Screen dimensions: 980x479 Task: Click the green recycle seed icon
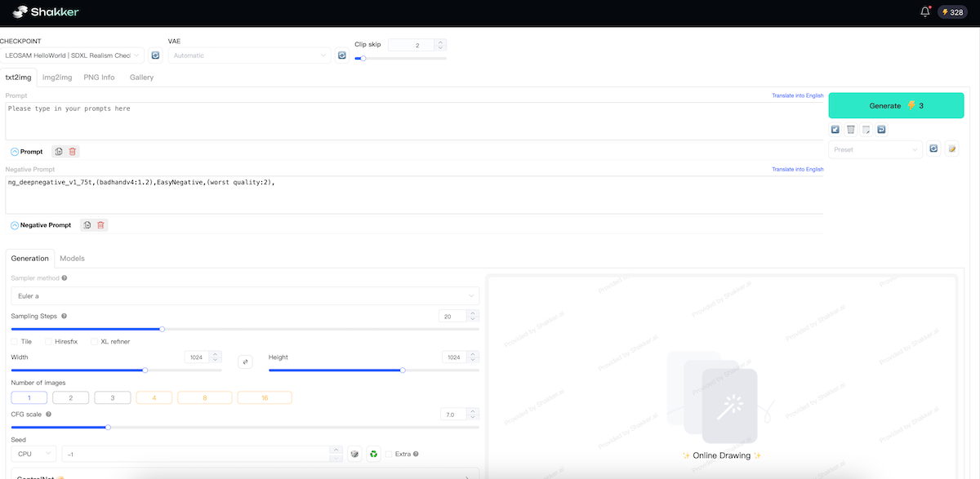click(x=373, y=454)
